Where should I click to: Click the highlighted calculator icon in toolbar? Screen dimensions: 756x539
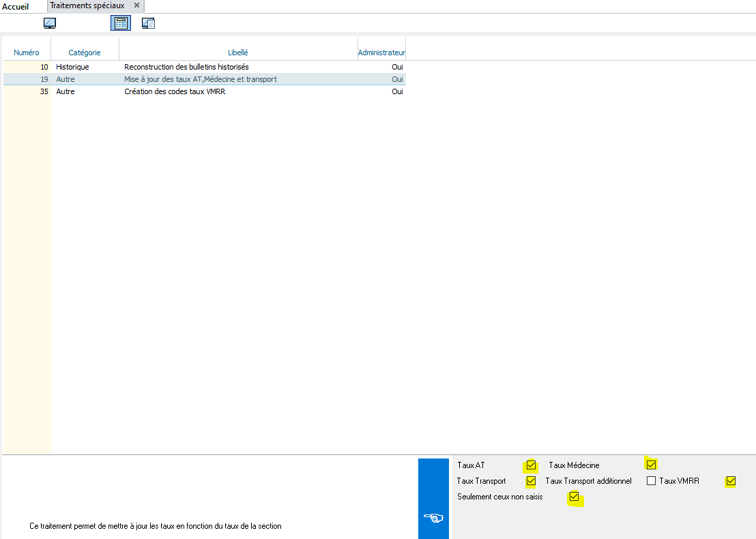(x=120, y=23)
